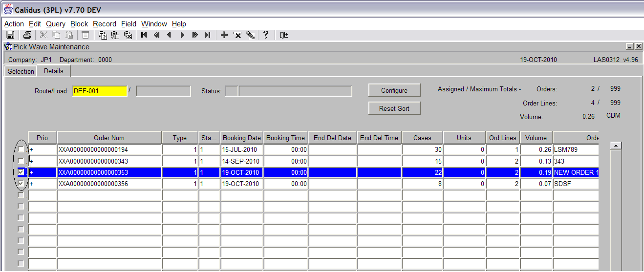Select order XXA00000000000000343 cell
This screenshot has height=272, width=644.
[109, 161]
